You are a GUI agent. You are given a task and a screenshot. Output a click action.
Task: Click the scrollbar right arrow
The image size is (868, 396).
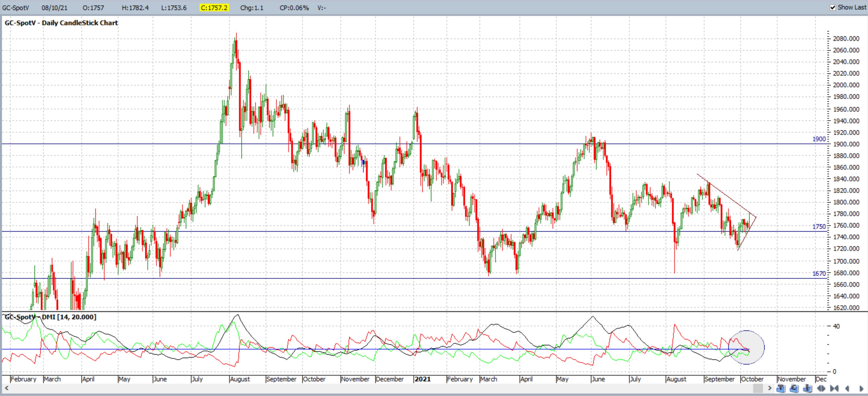coord(770,388)
